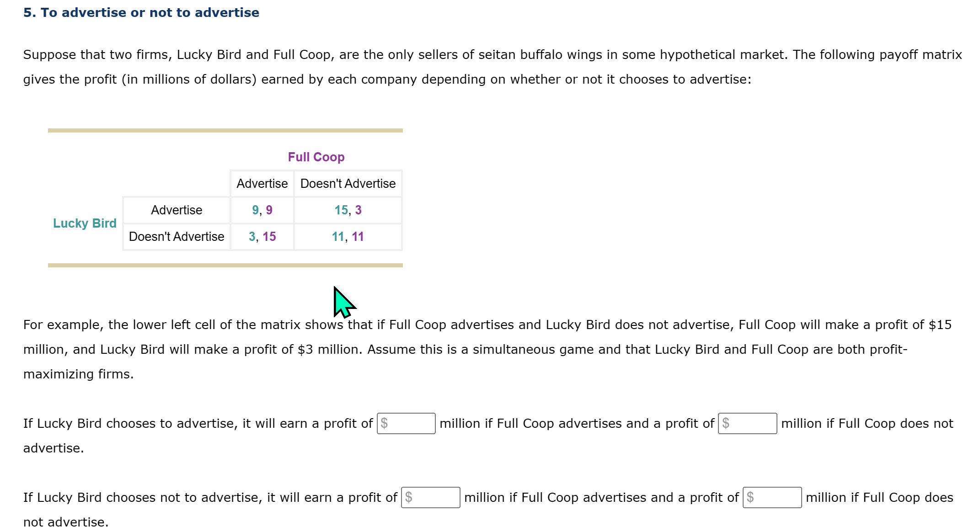Select the '3, 15' payoff cell

pos(262,236)
